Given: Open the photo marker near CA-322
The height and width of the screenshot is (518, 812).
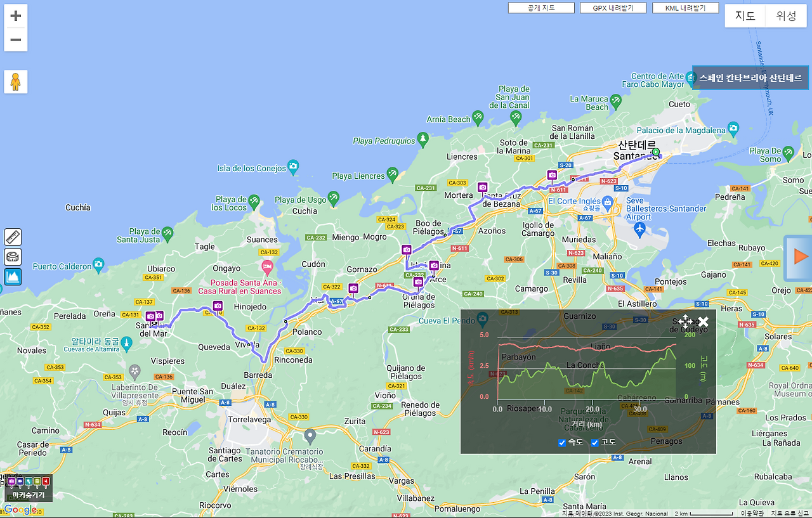Looking at the screenshot, I should point(353,288).
